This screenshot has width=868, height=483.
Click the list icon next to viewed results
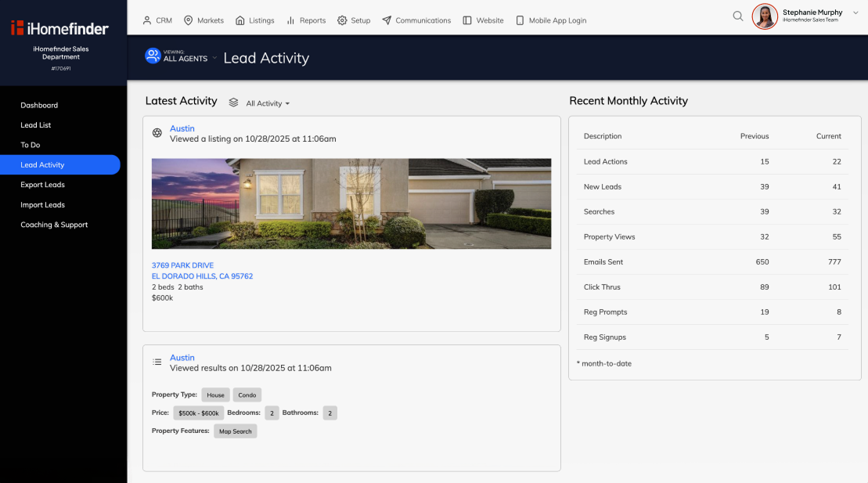coord(157,362)
